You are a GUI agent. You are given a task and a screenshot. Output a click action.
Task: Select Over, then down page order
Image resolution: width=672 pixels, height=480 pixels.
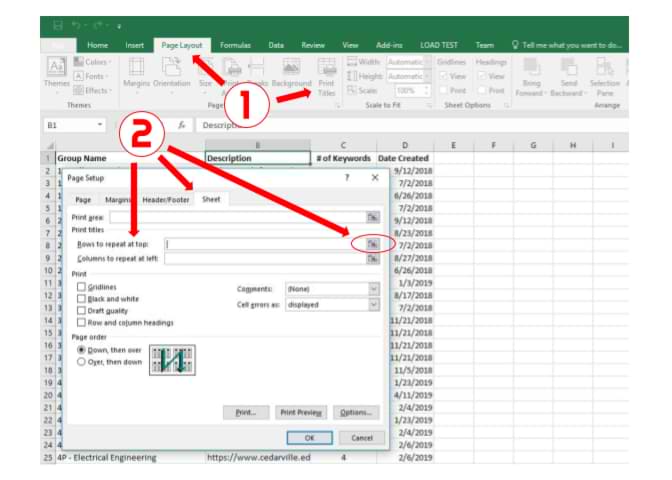tap(82, 362)
